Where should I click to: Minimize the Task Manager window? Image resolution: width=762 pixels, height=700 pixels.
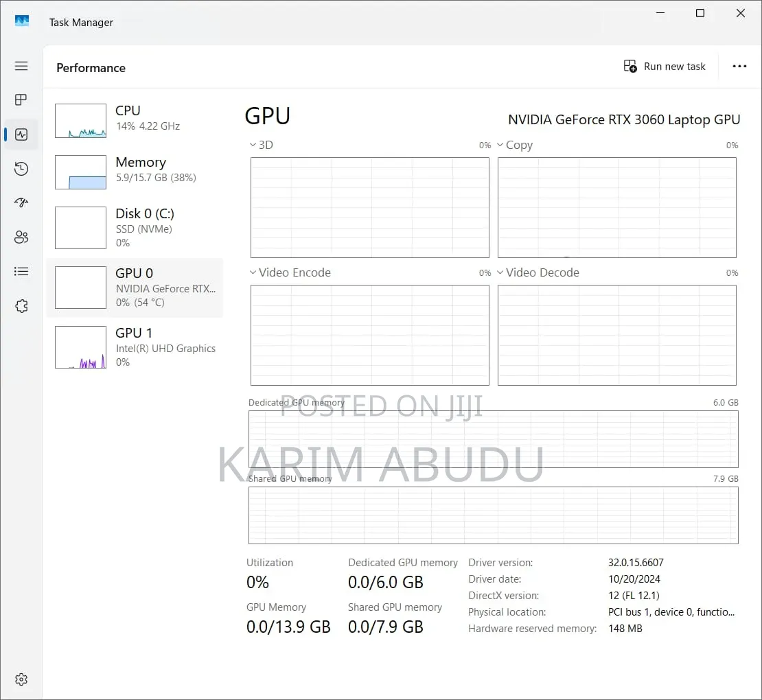tap(660, 13)
